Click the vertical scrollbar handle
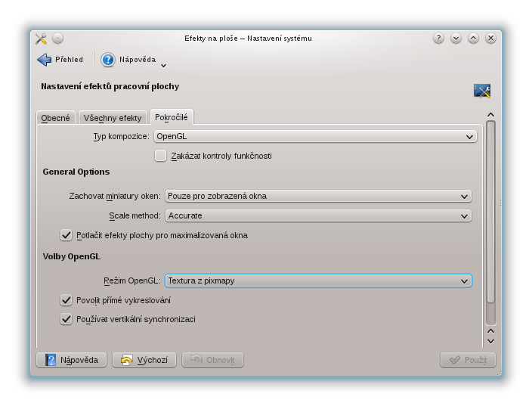Image resolution: width=532 pixels, height=406 pixels. tap(490, 212)
